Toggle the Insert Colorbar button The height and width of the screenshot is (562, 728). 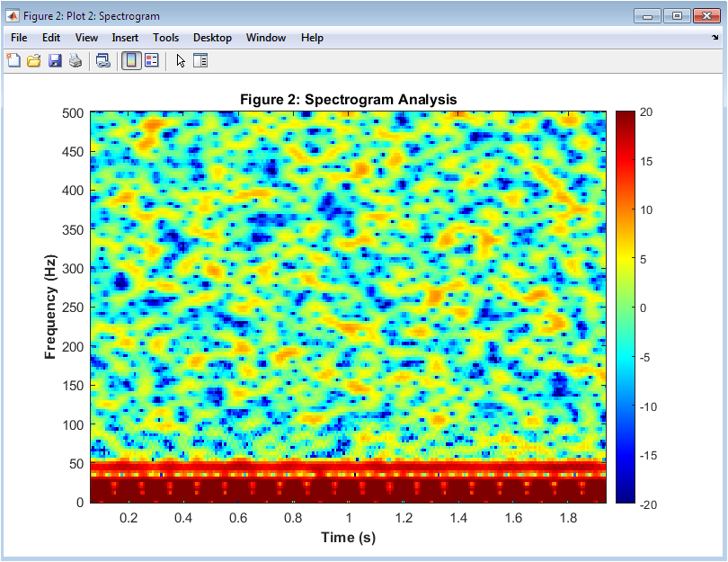click(x=130, y=60)
